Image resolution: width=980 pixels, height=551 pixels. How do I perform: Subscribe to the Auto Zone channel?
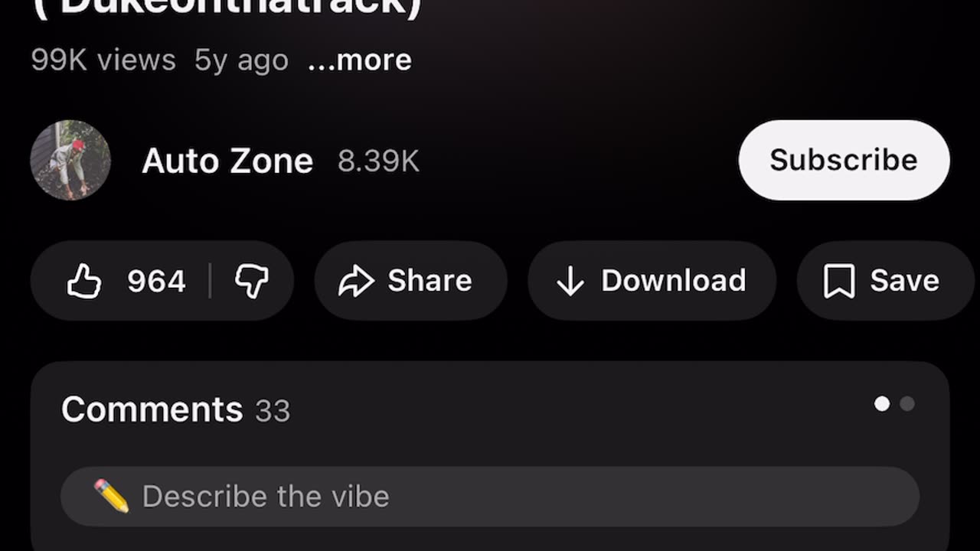(844, 160)
